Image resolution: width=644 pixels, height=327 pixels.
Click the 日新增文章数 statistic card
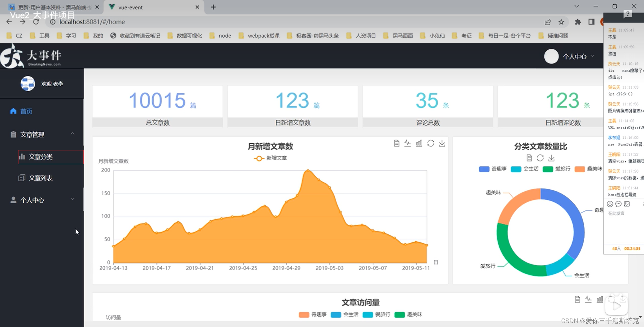click(292, 106)
